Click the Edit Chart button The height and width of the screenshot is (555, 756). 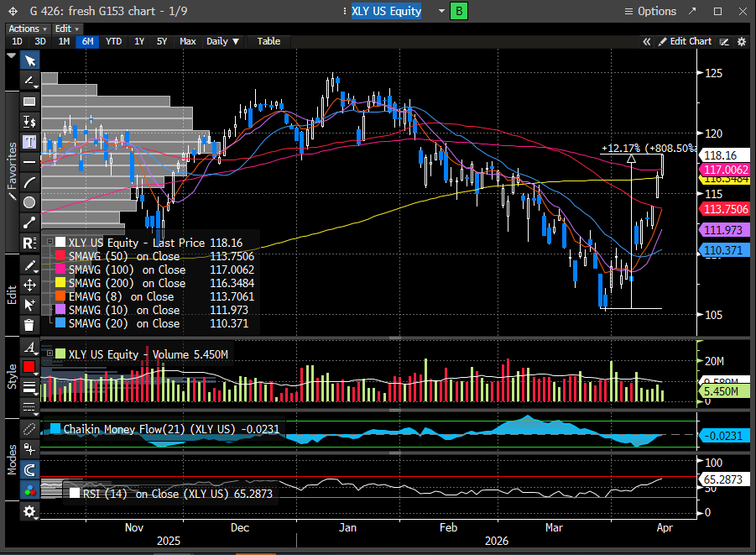pos(685,41)
